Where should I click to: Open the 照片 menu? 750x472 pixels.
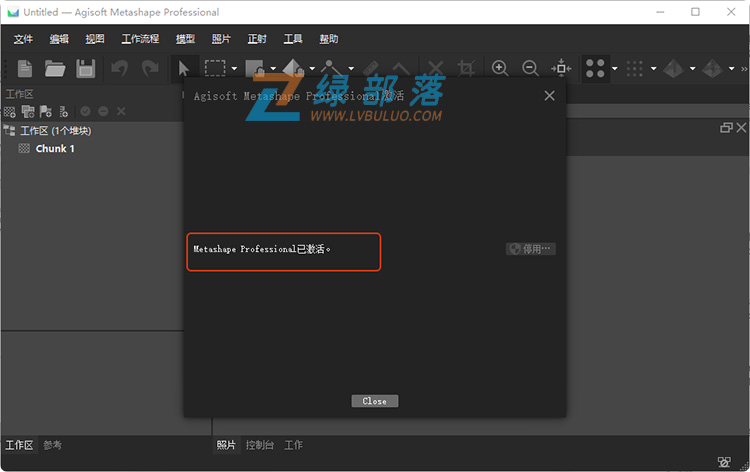(x=221, y=39)
